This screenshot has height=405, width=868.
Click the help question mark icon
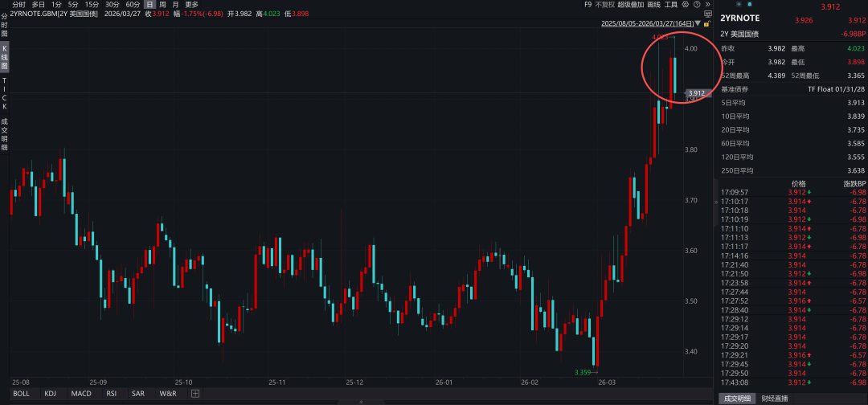point(695,4)
